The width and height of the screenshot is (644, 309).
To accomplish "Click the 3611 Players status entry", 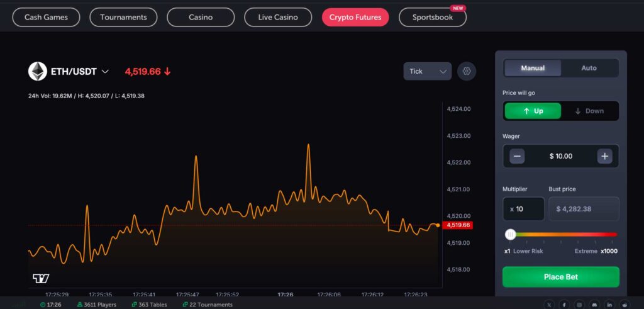I will 96,305.
